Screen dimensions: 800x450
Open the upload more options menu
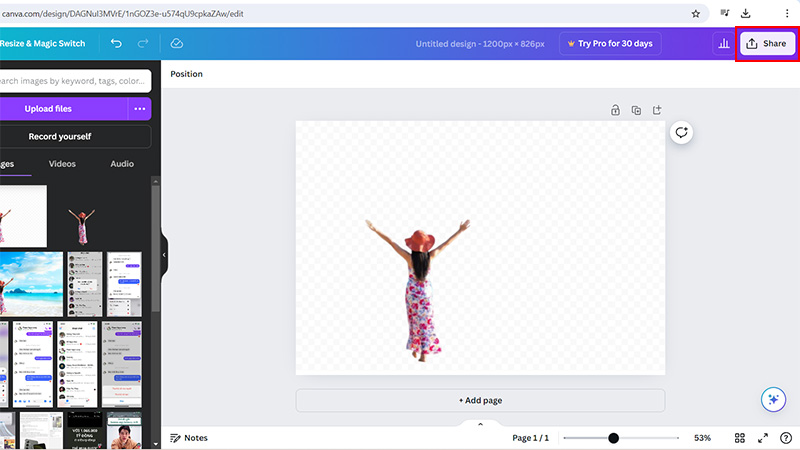139,109
